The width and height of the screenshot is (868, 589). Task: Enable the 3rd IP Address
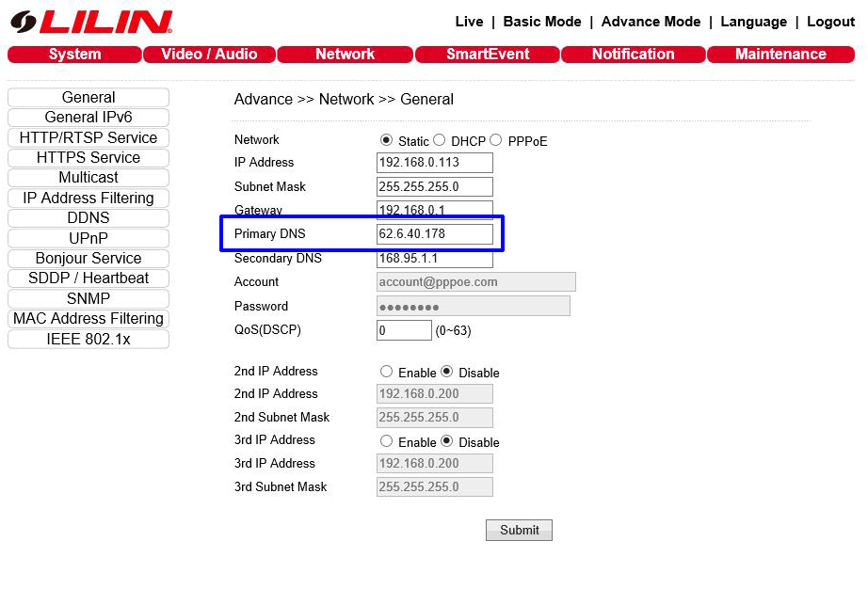386,441
